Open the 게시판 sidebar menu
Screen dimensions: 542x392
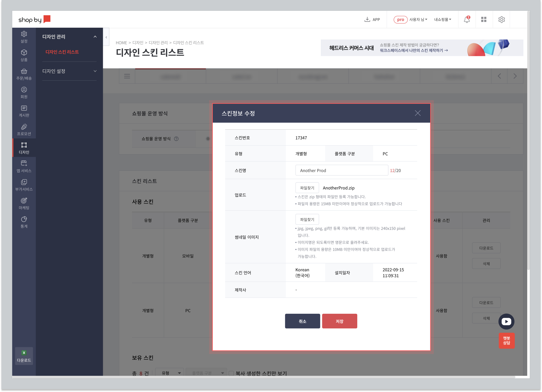24,111
